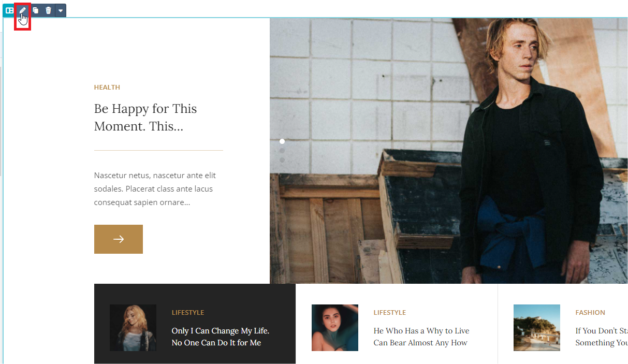
Task: Delete the widget with the trash icon
Action: (48, 10)
